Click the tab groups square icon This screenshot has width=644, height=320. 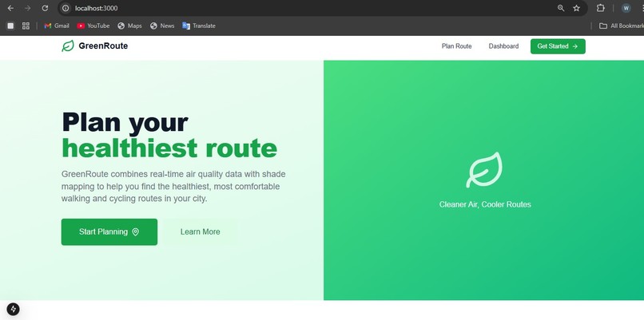tap(10, 26)
